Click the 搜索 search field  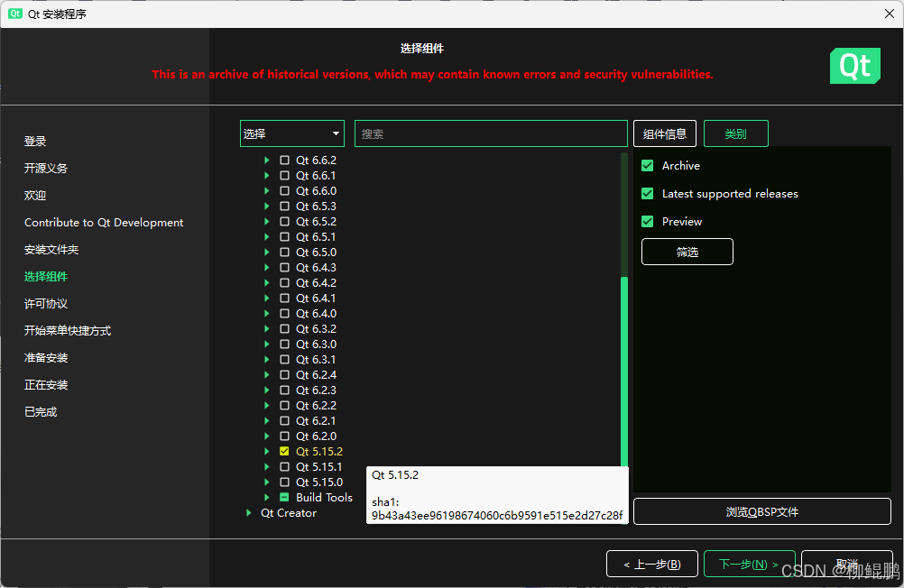pyautogui.click(x=491, y=133)
